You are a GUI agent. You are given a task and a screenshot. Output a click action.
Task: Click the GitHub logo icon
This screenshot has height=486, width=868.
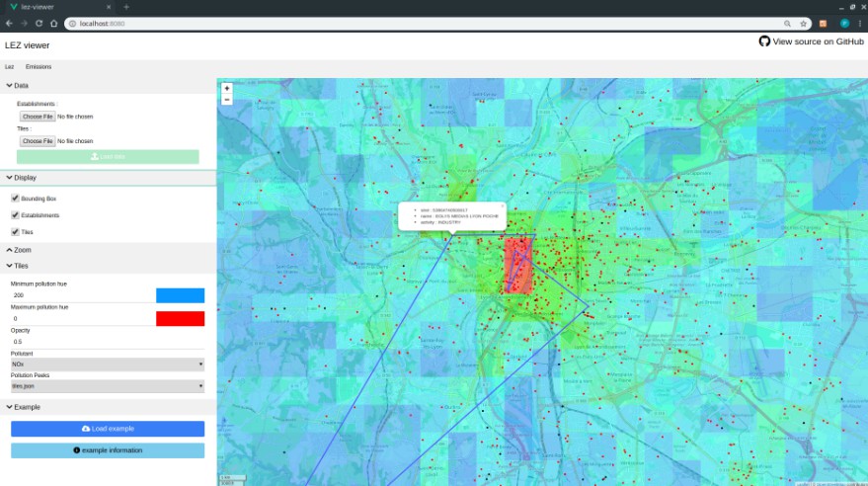tap(764, 41)
